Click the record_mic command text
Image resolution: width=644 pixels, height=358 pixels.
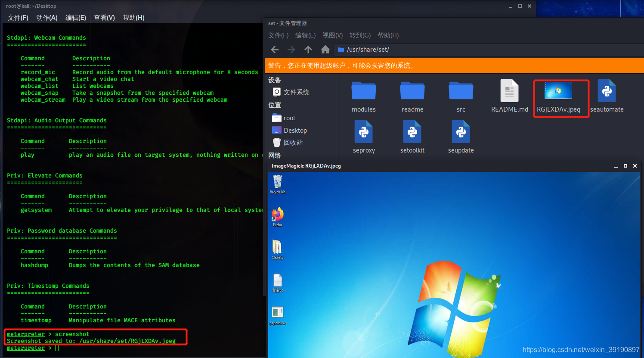(x=38, y=72)
